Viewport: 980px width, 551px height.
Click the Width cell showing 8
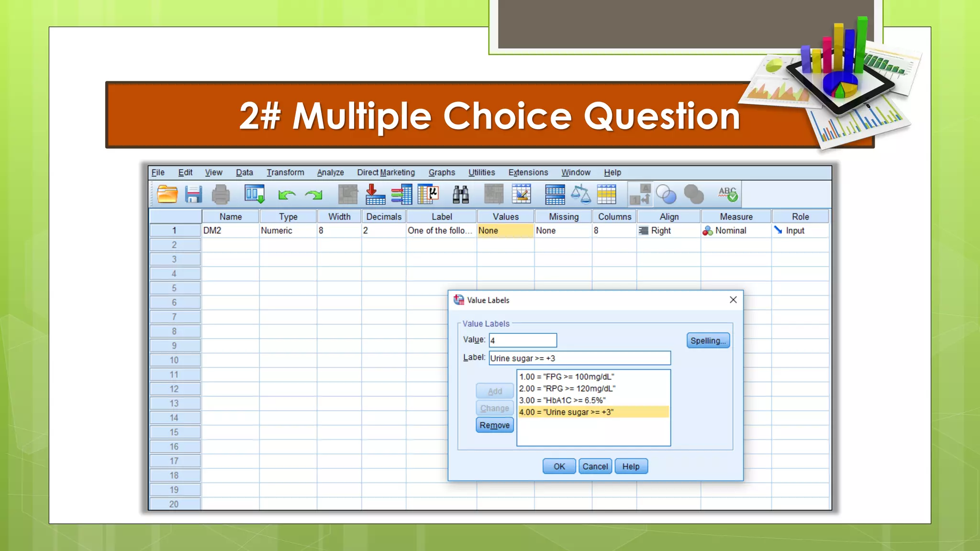[339, 231]
